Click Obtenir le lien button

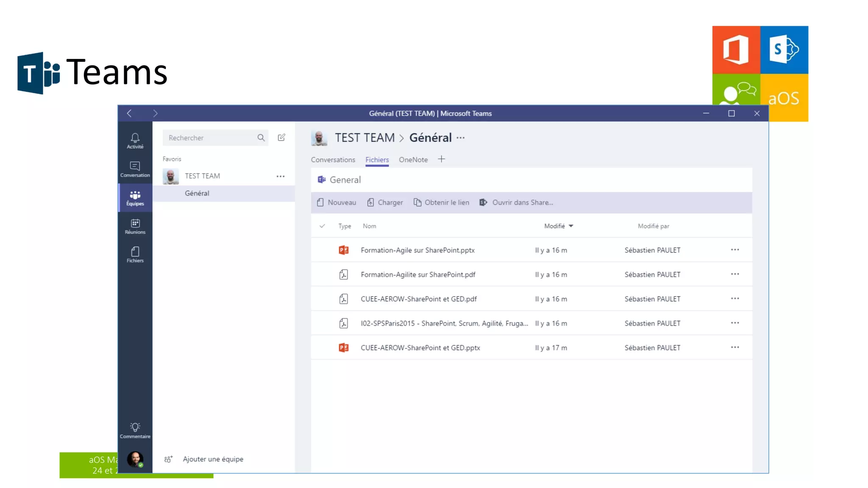pos(442,202)
